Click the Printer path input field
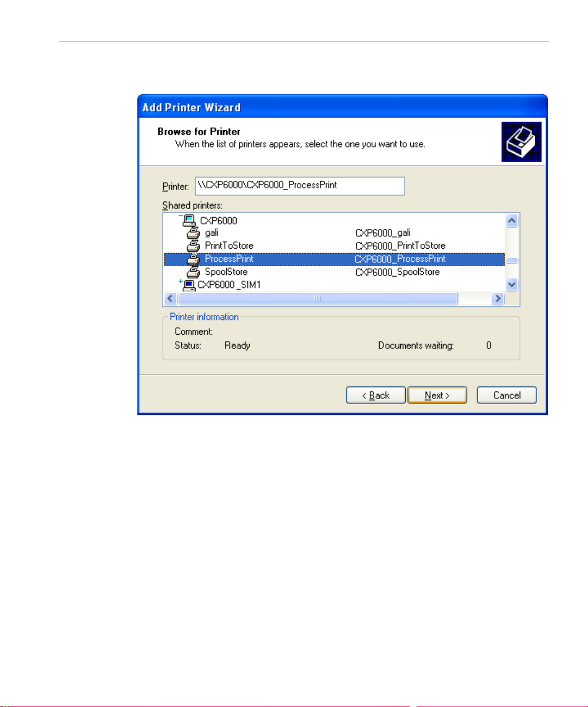 pos(300,186)
